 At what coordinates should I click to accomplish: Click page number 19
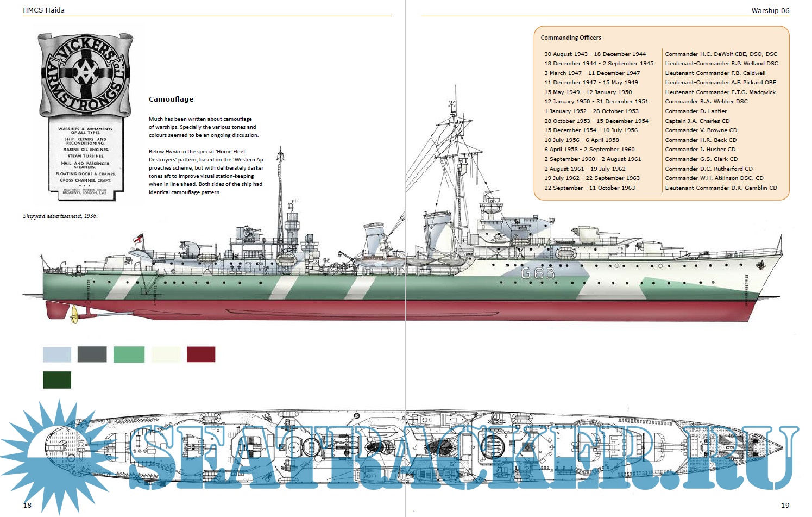coord(785,505)
